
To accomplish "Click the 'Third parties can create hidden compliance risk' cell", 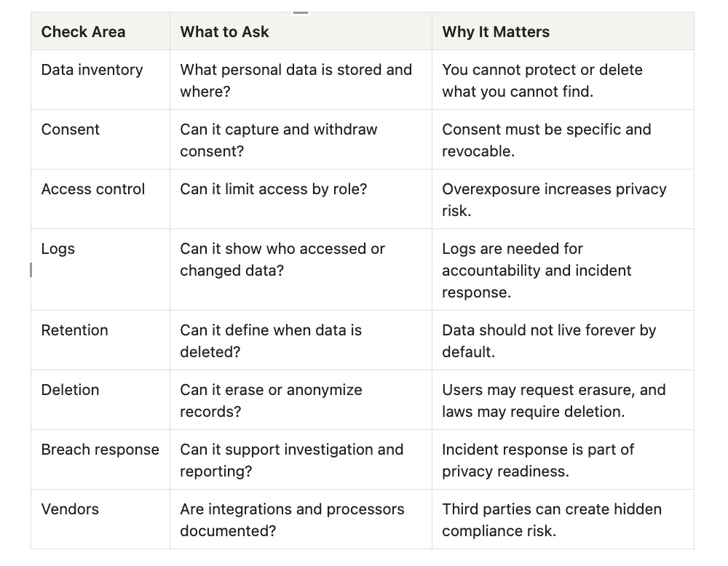I will point(563,519).
